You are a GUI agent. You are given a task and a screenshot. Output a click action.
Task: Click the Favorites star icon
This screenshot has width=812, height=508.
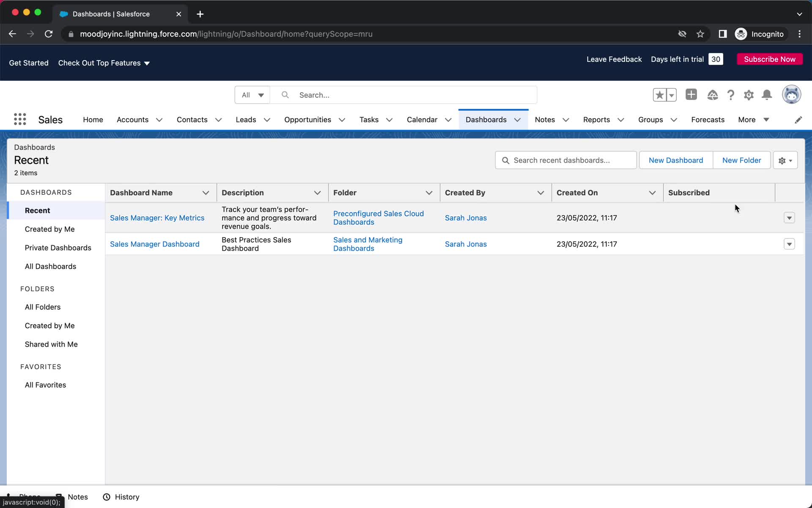[x=659, y=95]
